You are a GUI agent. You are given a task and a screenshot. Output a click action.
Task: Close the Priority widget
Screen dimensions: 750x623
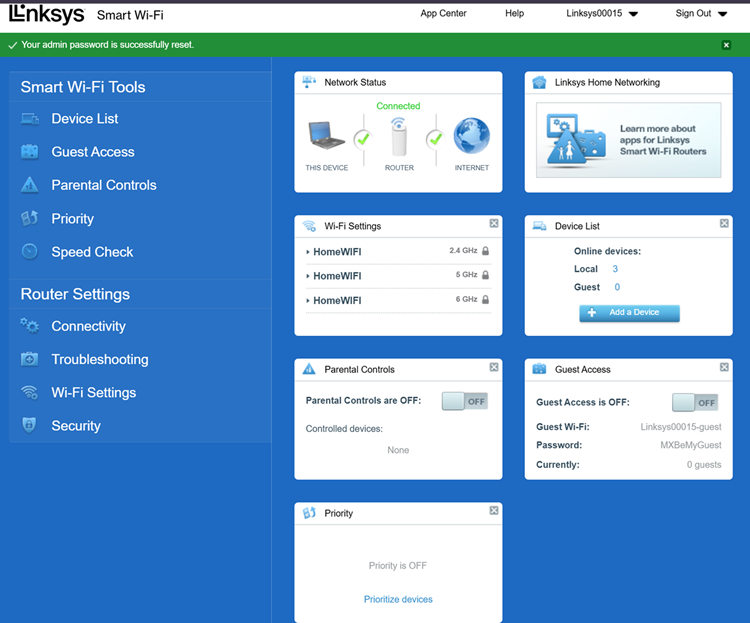[x=494, y=511]
